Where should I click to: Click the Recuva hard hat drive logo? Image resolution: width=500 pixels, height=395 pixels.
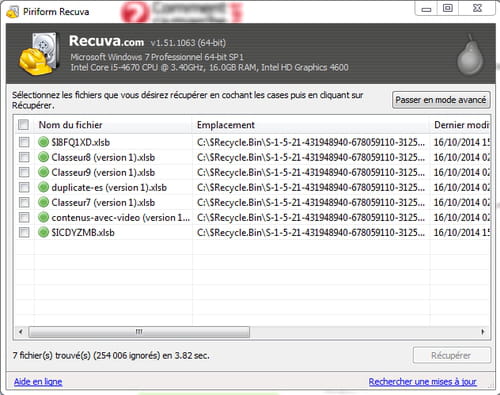pos(39,53)
